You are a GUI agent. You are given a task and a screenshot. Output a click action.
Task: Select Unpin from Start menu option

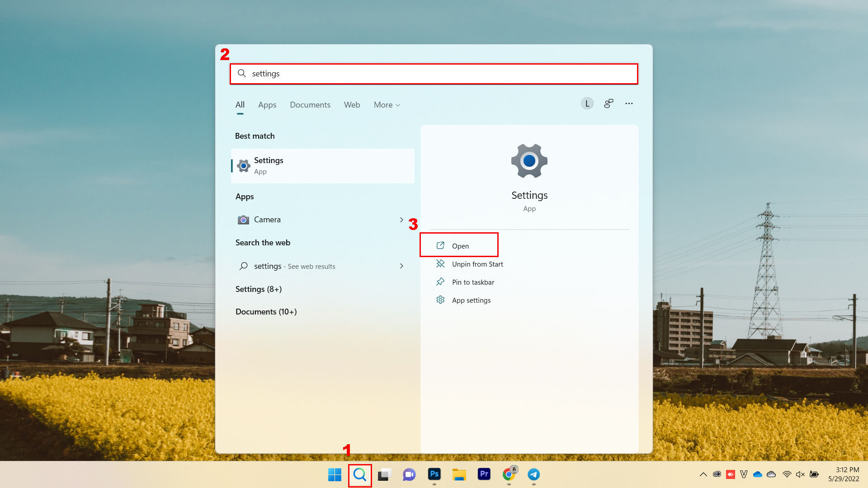click(477, 264)
